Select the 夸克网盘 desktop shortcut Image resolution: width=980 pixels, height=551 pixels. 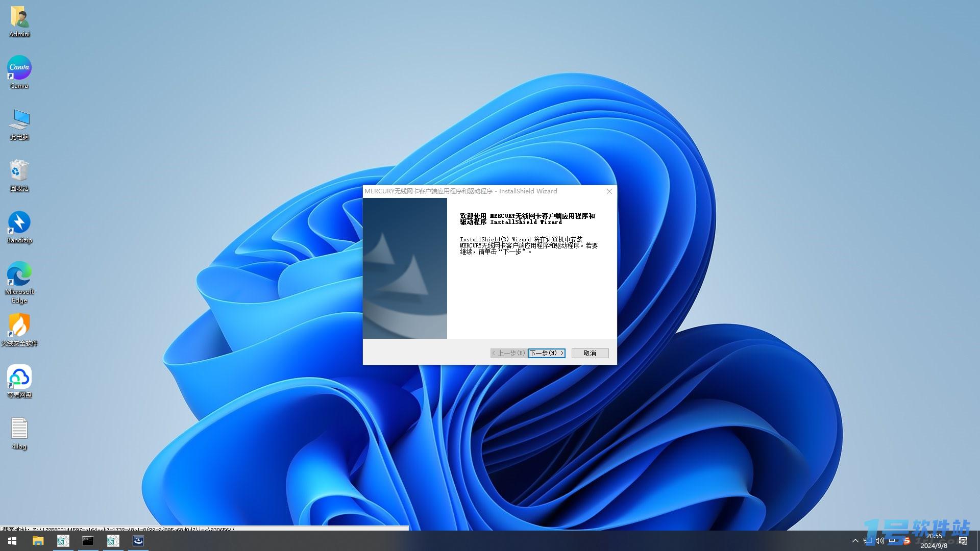pos(19,382)
